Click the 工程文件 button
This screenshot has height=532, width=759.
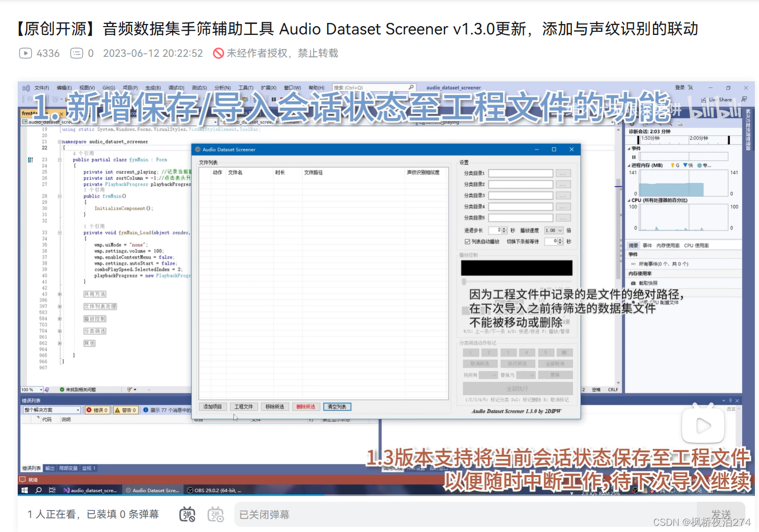[243, 407]
